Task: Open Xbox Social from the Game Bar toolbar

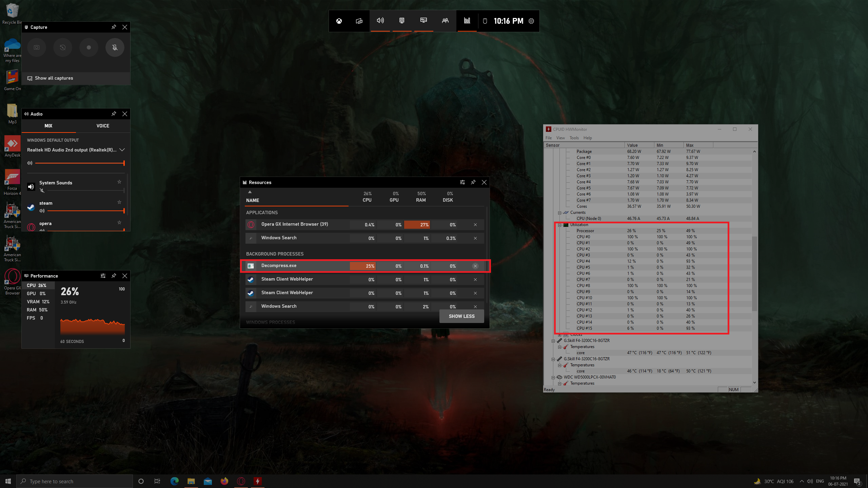Action: 445,21
